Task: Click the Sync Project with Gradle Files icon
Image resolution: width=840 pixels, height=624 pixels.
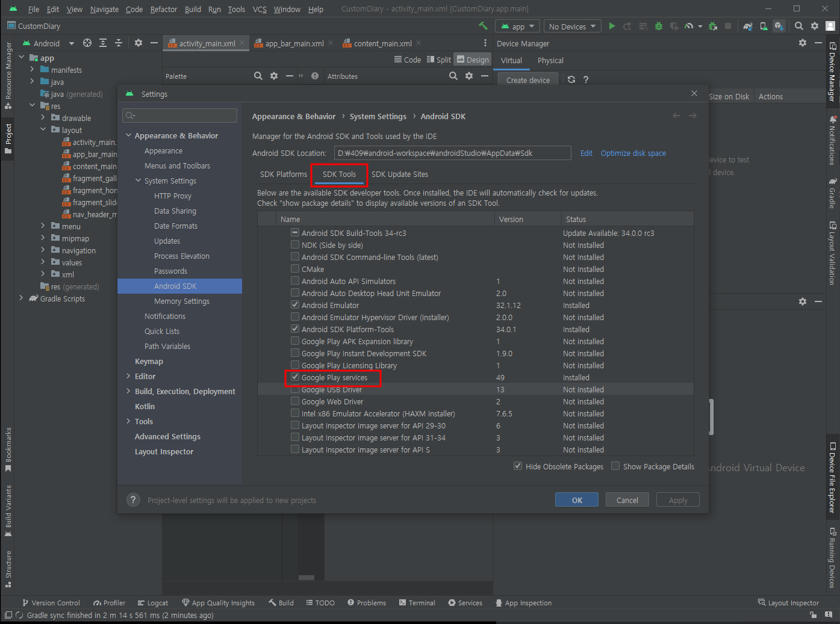Action: point(748,26)
